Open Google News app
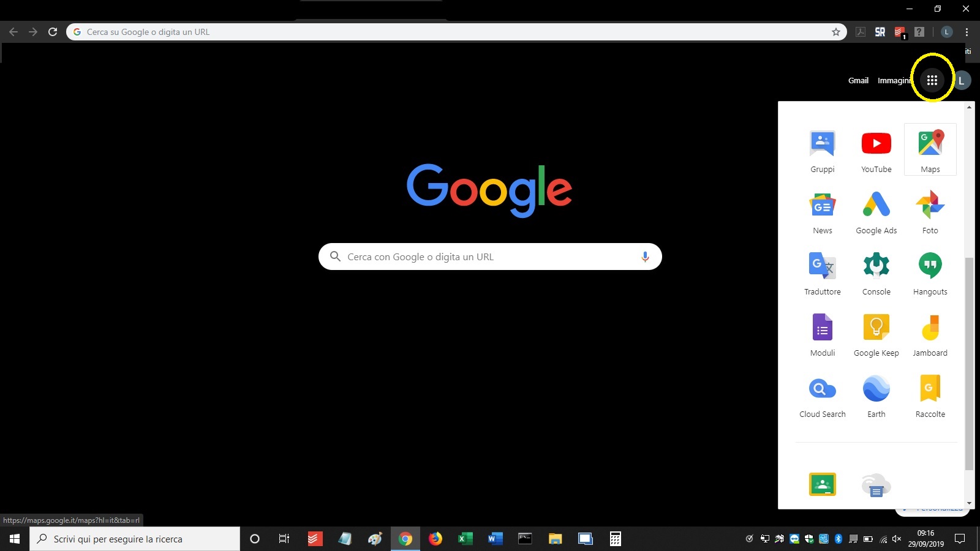This screenshot has width=980, height=551. [x=823, y=212]
